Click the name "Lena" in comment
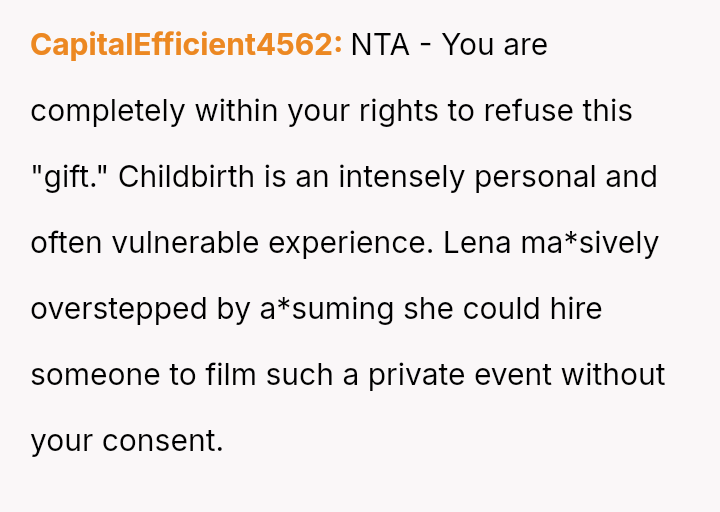This screenshot has height=512, width=720. coord(477,243)
